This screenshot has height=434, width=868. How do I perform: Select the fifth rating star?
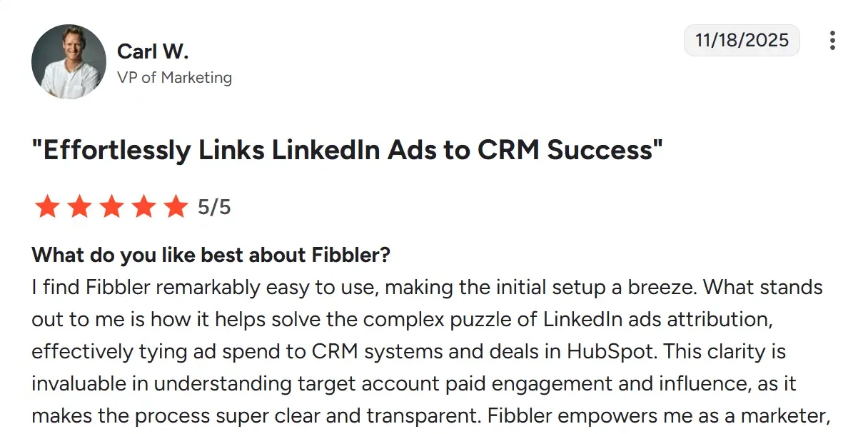pos(176,208)
